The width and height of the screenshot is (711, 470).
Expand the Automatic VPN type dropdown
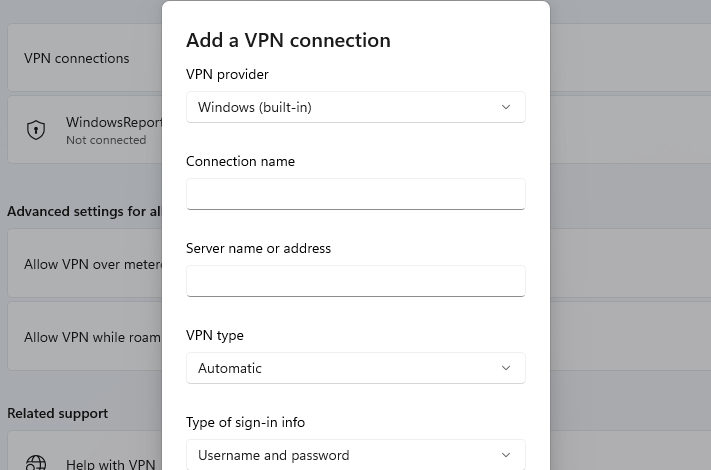[x=356, y=368]
